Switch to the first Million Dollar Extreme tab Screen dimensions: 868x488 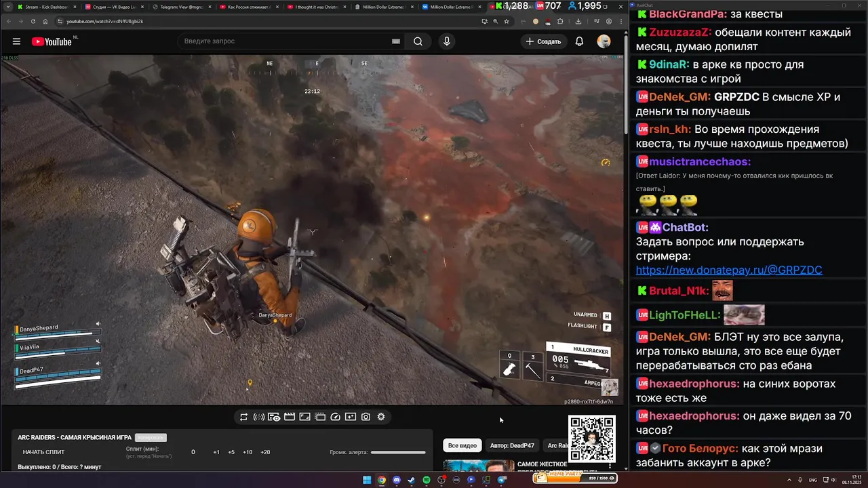pos(384,7)
